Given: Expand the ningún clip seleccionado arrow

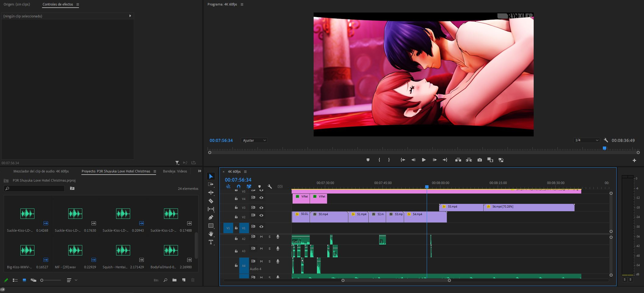Looking at the screenshot, I should click(x=130, y=16).
